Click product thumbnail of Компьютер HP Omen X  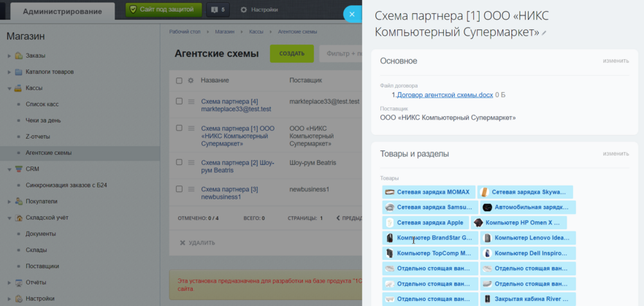pos(478,223)
